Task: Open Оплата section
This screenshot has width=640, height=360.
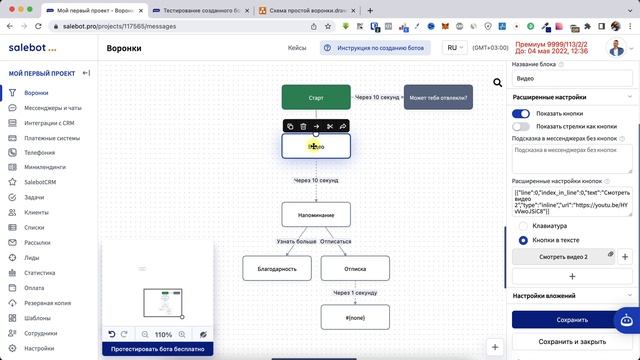Action: 34,288
